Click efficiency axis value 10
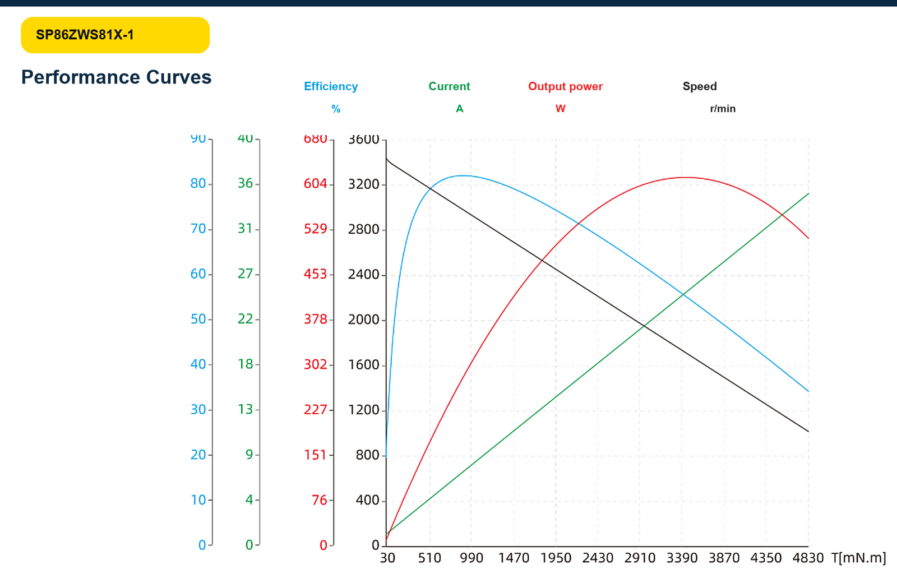This screenshot has height=588, width=897. point(198,500)
